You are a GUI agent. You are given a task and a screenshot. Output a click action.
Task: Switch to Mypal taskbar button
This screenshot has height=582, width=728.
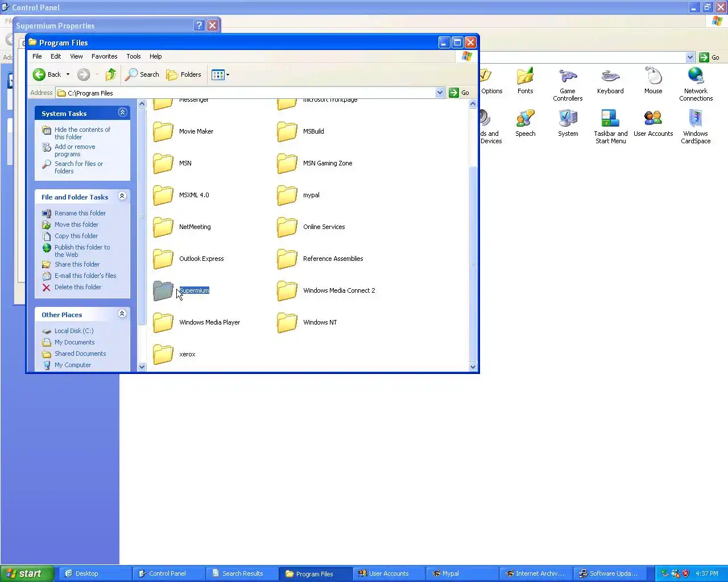pyautogui.click(x=462, y=573)
